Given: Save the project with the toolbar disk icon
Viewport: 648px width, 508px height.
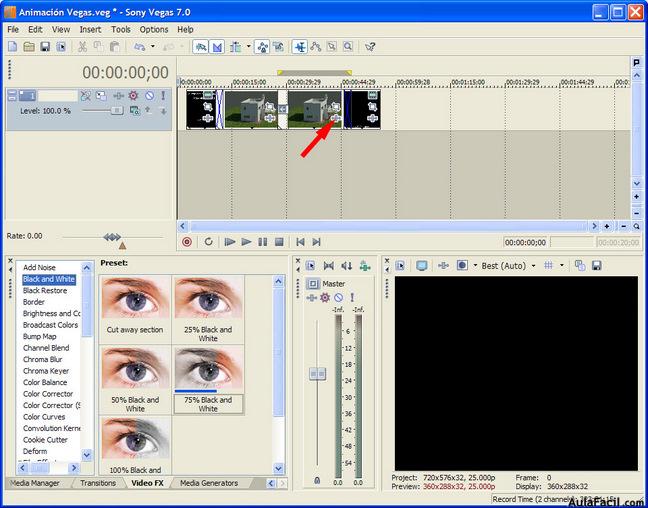Looking at the screenshot, I should click(45, 47).
